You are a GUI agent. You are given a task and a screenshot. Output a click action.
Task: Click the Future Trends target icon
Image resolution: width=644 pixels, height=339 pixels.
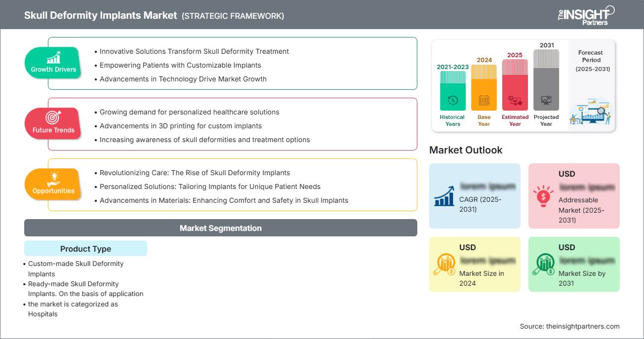[53, 118]
